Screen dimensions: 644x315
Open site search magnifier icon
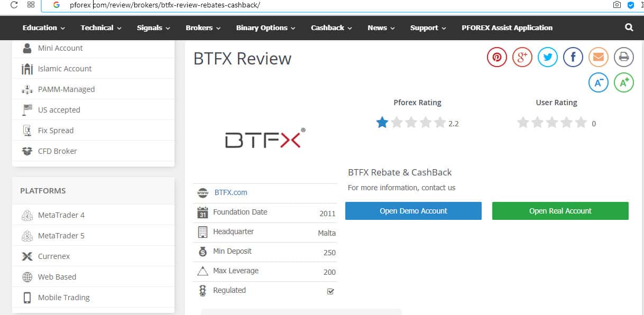click(x=629, y=27)
